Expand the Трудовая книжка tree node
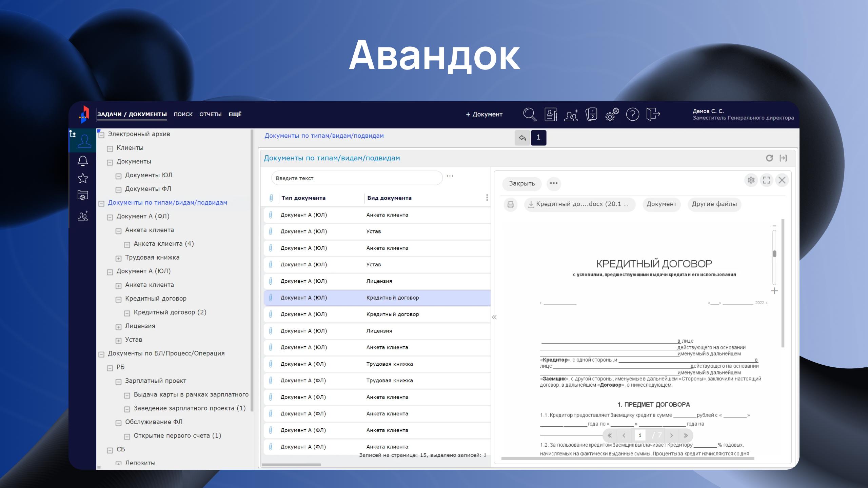 [118, 259]
